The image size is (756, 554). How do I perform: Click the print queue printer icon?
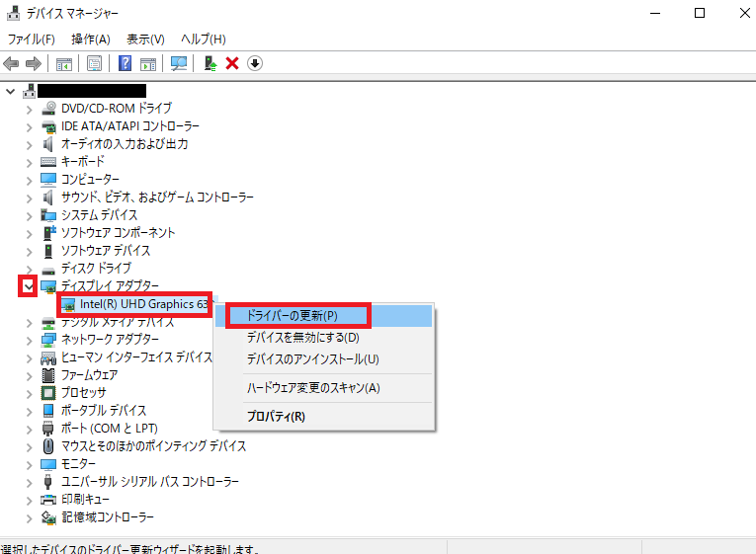48,500
